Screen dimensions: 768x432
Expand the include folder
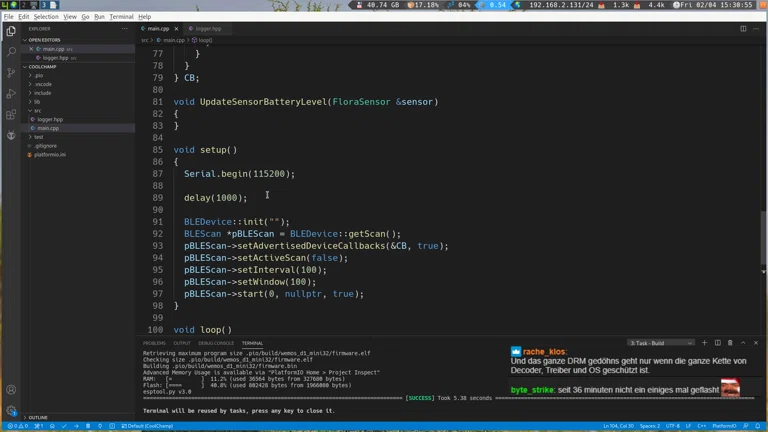tap(42, 93)
